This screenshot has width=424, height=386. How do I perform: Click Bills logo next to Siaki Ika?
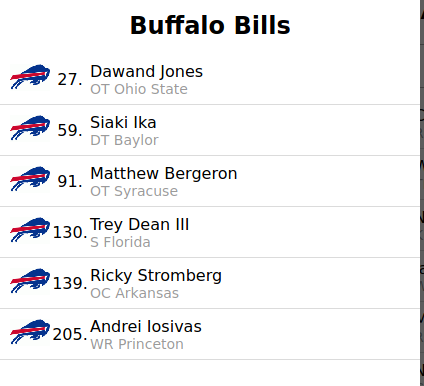click(30, 128)
